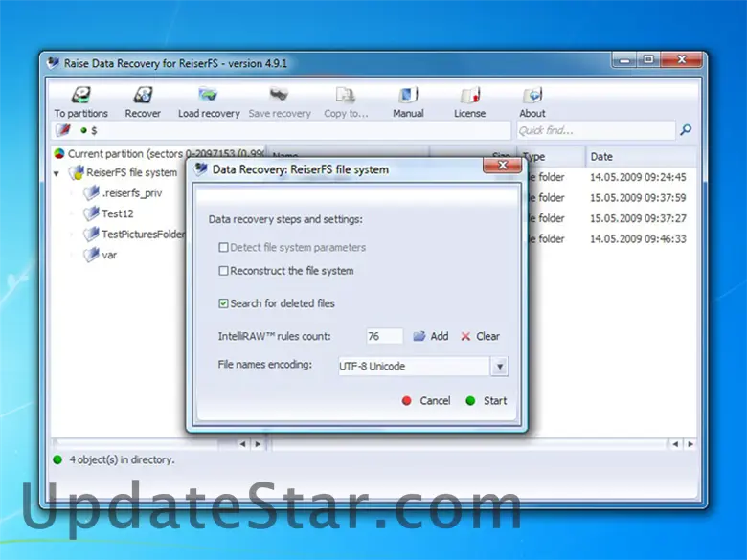Click Clear to remove IntelliRAW rules
Image resolution: width=747 pixels, height=560 pixels.
(480, 336)
